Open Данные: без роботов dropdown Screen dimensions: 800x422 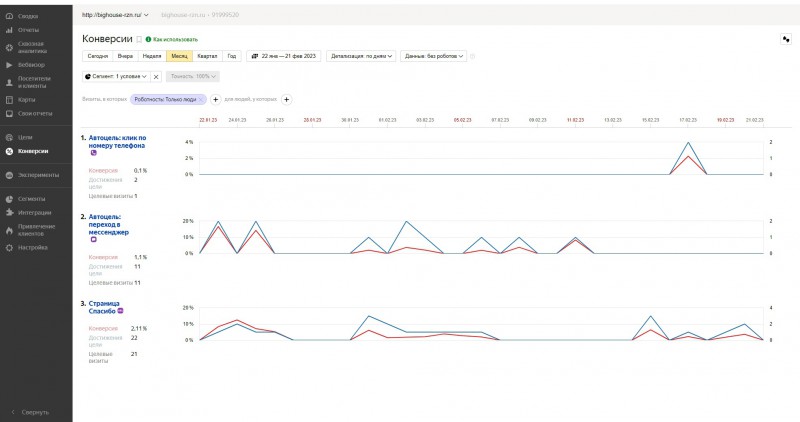[434, 56]
